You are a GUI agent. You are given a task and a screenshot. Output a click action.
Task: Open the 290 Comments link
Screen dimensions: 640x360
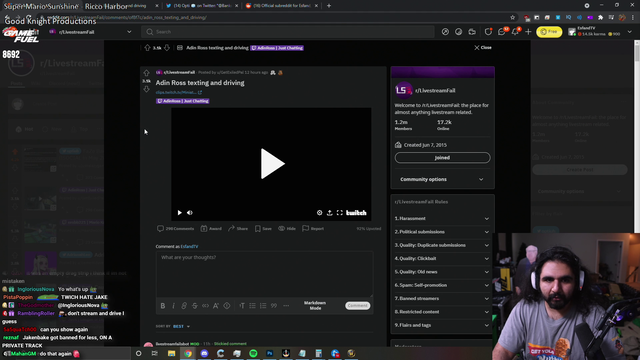(x=176, y=229)
